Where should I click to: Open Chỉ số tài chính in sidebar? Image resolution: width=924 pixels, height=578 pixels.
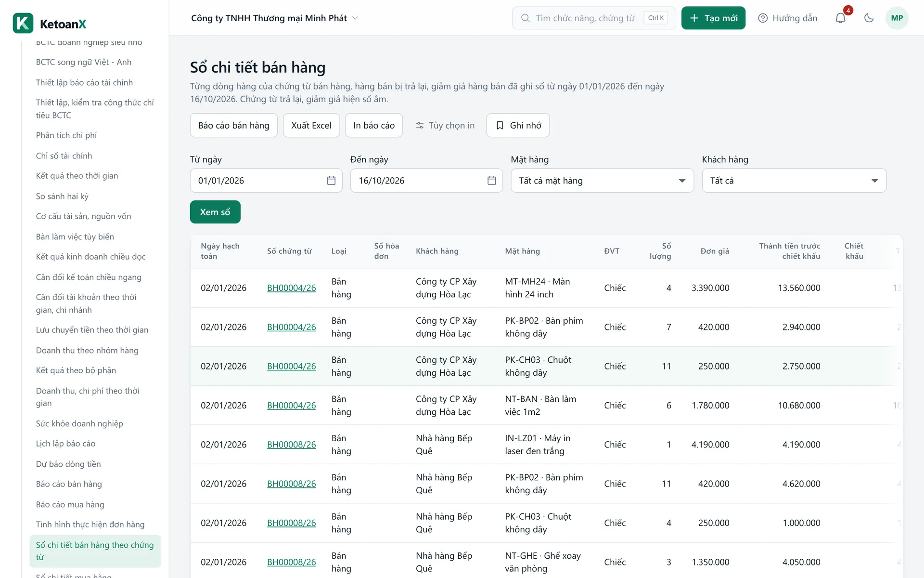(64, 156)
